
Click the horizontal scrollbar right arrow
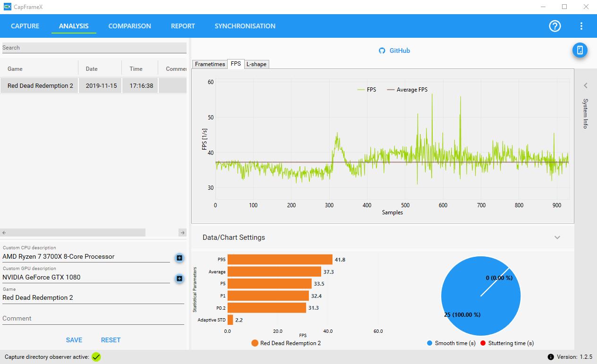(183, 233)
